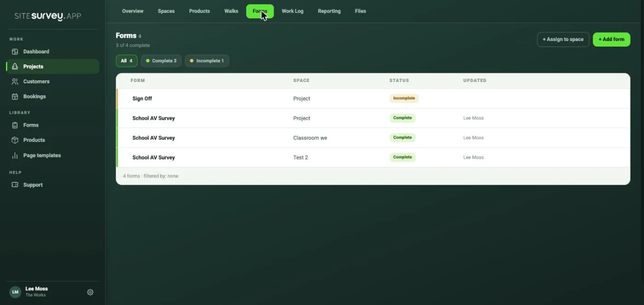The height and width of the screenshot is (305, 644).
Task: Open Support in the sidebar
Action: pyautogui.click(x=52, y=185)
